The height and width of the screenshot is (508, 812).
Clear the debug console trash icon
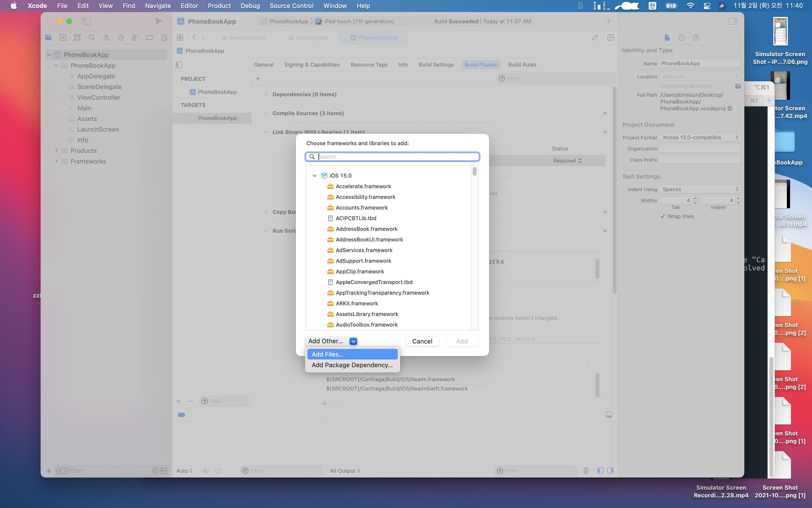pos(586,471)
